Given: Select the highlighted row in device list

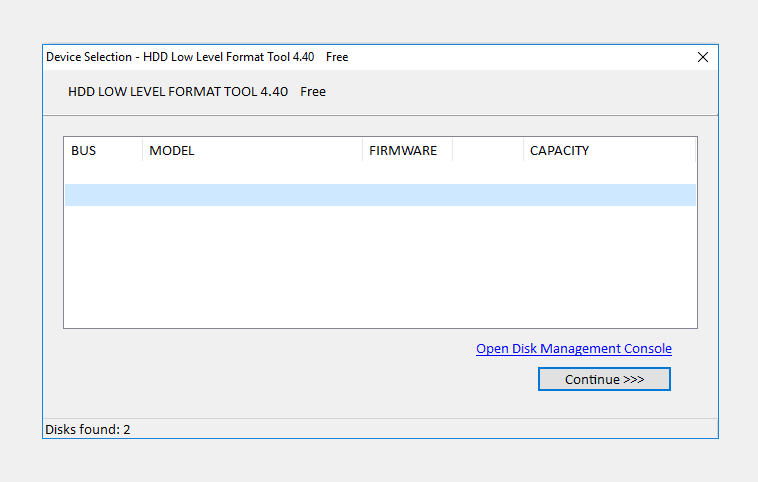Looking at the screenshot, I should point(380,195).
